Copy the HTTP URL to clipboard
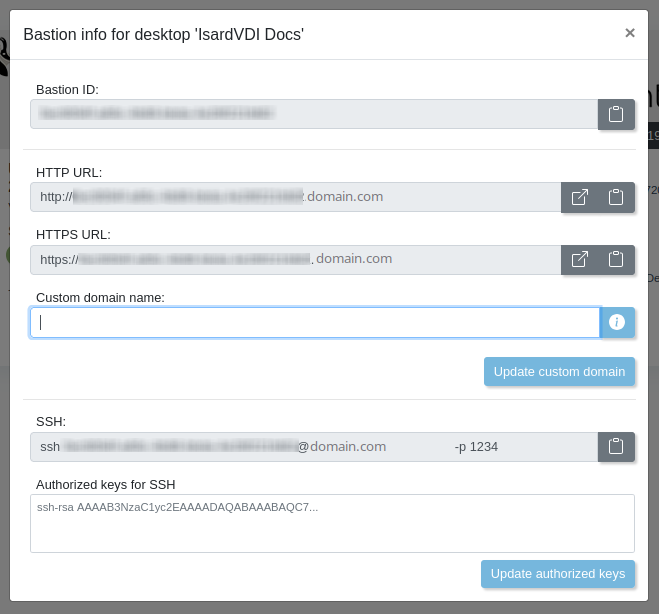This screenshot has width=659, height=614. tap(616, 197)
